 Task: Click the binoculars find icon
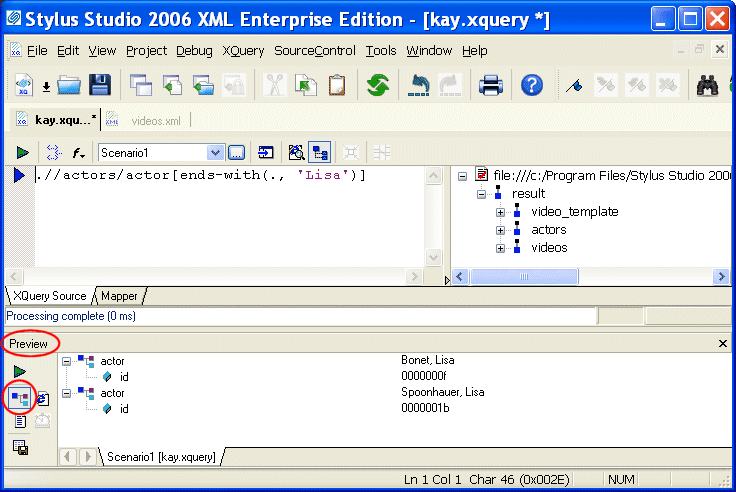coord(709,85)
